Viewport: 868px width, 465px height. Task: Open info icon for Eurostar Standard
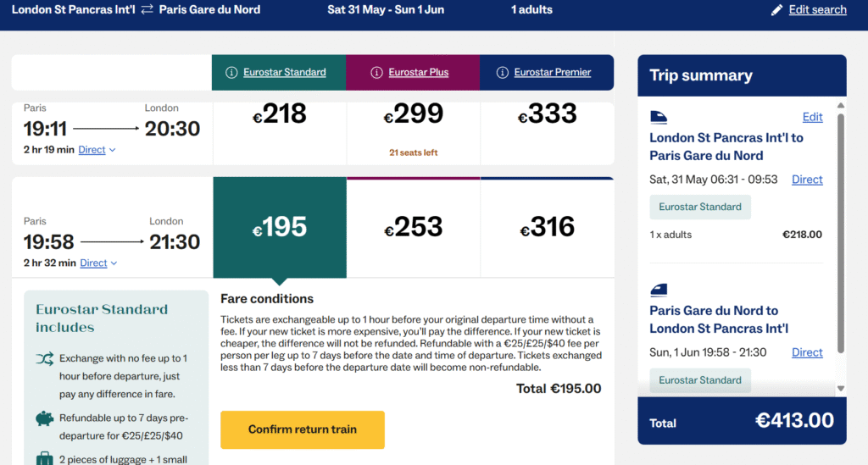tap(231, 73)
